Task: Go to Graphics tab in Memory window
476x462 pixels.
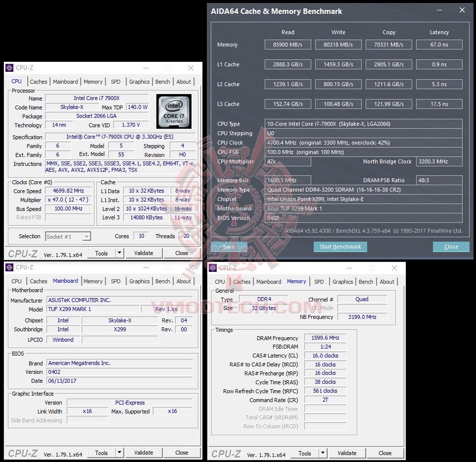Action: point(343,282)
